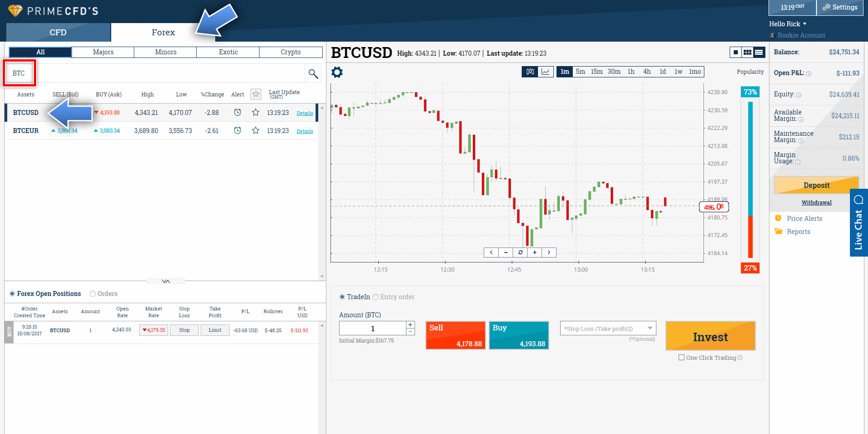The width and height of the screenshot is (868, 434).
Task: Open chart settings gear icon
Action: [x=337, y=72]
